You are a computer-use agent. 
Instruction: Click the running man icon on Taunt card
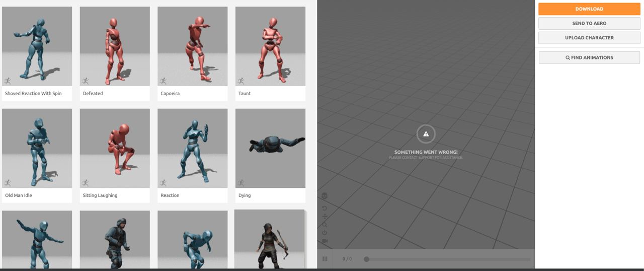(241, 81)
